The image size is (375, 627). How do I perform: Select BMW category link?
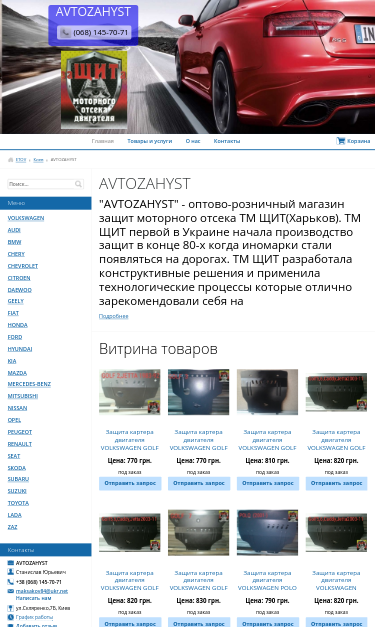pyautogui.click(x=14, y=242)
